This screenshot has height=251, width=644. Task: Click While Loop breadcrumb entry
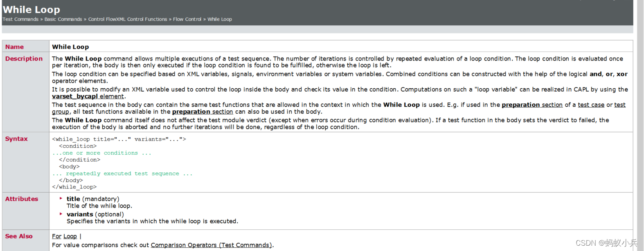pyautogui.click(x=219, y=19)
